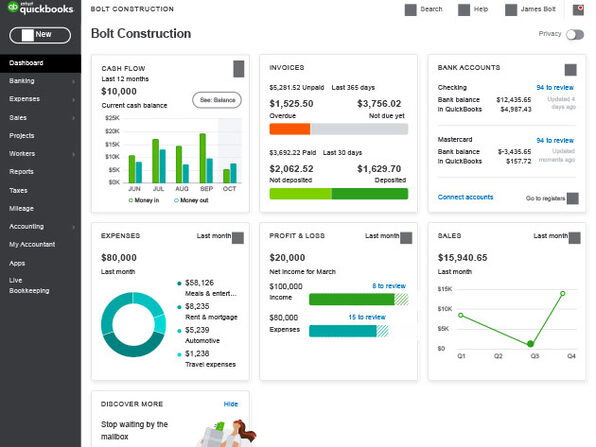Click the See: Balance button

217,100
